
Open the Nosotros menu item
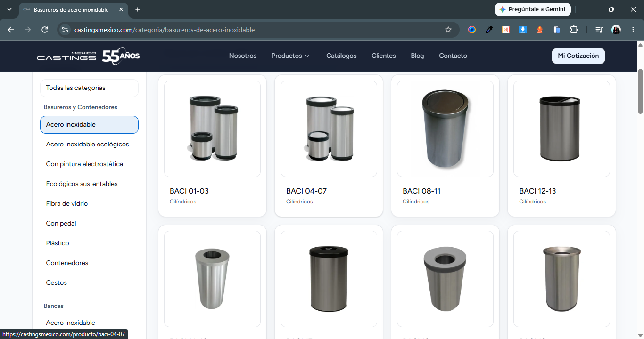click(x=243, y=56)
